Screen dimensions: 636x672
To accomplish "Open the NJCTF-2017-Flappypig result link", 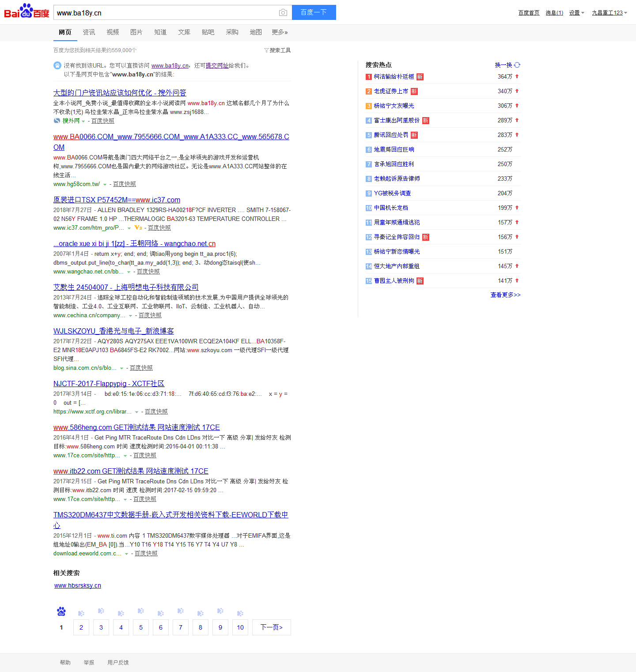I will (109, 383).
